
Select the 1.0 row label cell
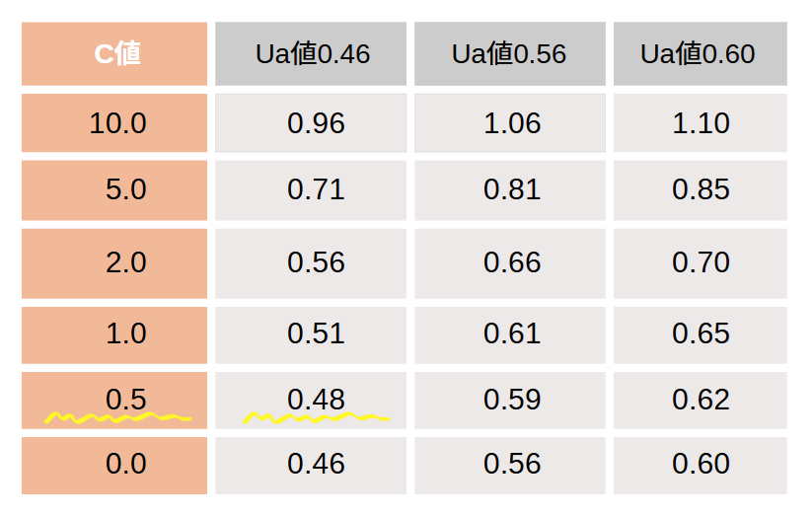pyautogui.click(x=116, y=333)
